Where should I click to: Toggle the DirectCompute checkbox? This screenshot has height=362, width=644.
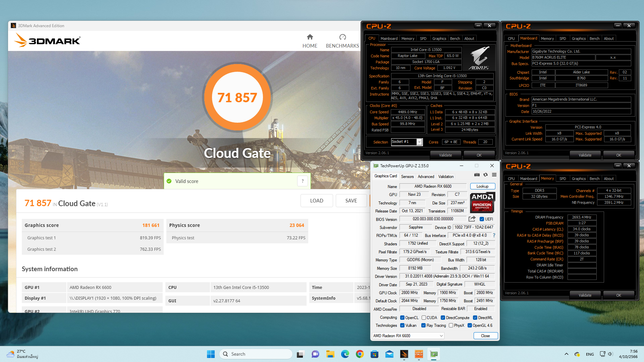(443, 318)
